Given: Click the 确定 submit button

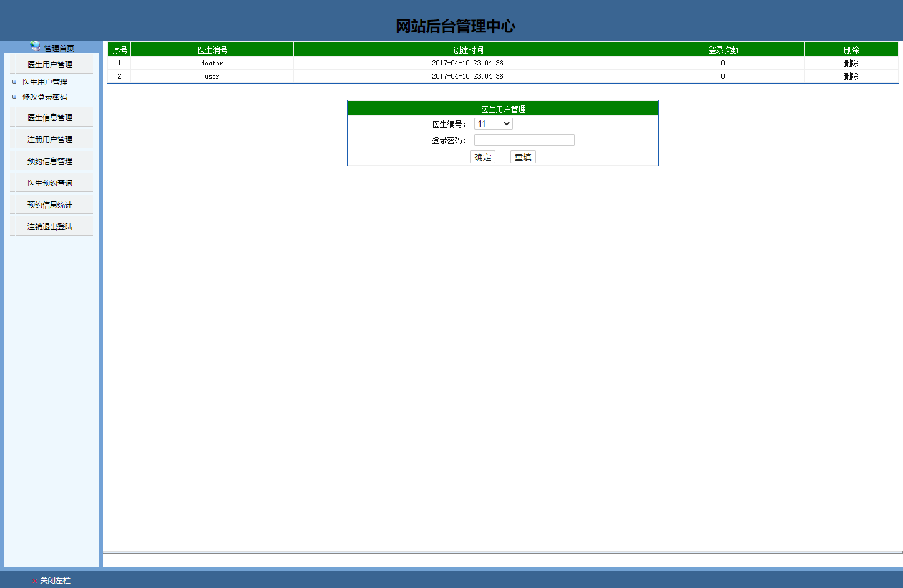Looking at the screenshot, I should (x=482, y=157).
